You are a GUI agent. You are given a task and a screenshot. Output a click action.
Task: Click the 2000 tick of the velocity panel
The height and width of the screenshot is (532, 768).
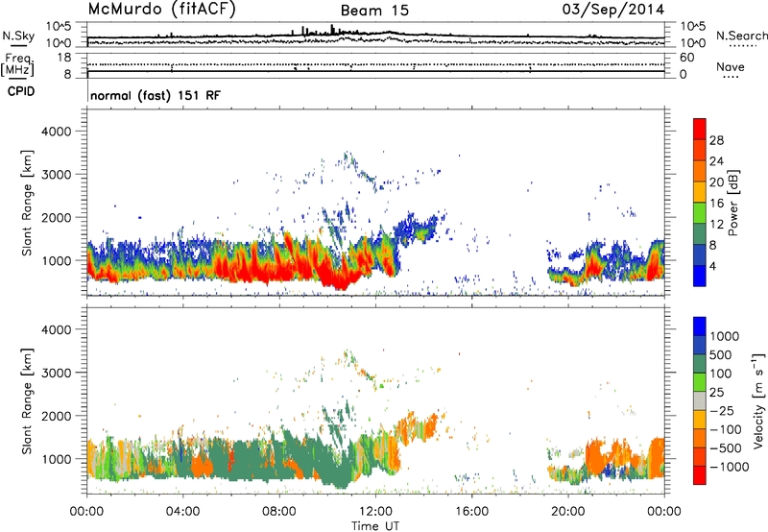coord(56,416)
